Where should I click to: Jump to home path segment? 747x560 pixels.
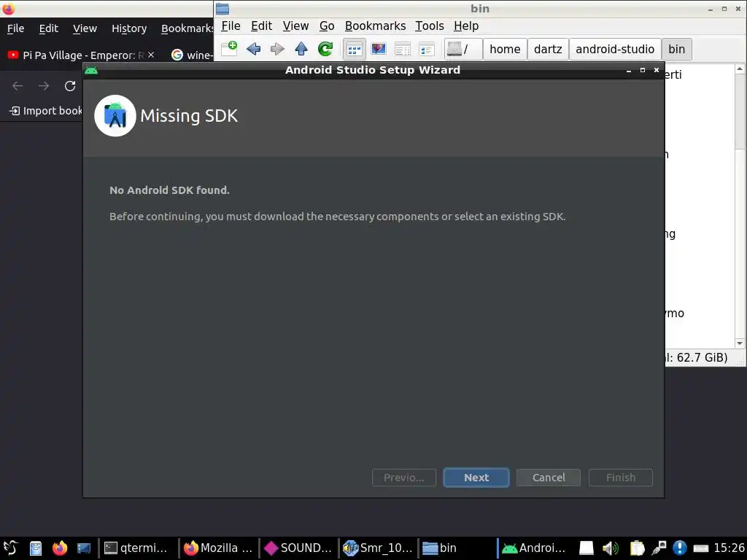click(505, 49)
